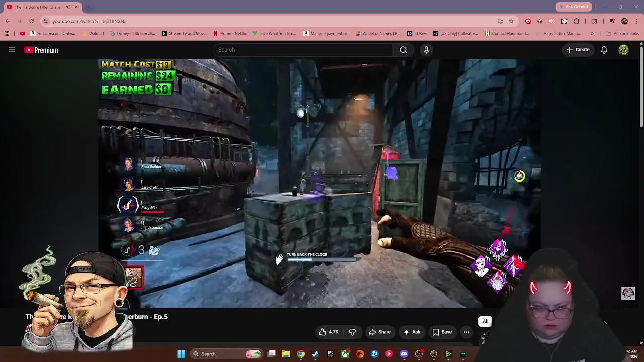
Task: Click the Ask button under the video
Action: click(x=411, y=332)
